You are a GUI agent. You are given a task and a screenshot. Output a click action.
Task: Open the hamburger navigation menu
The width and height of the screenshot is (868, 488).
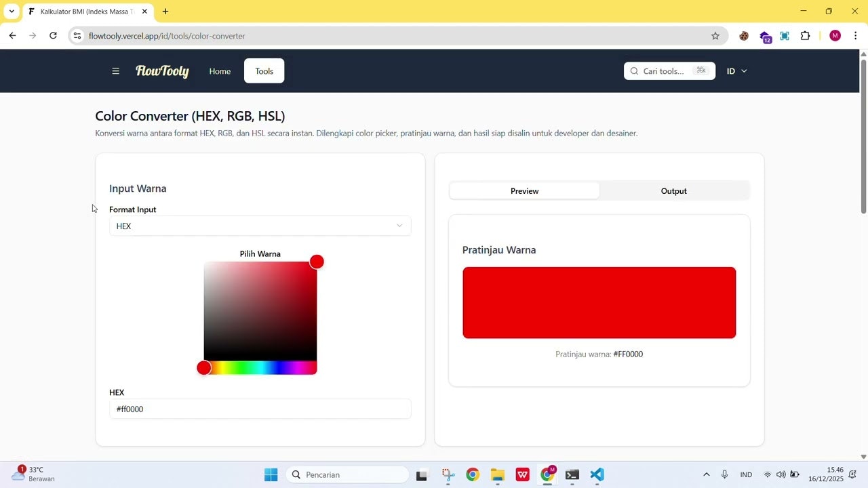[x=115, y=70]
